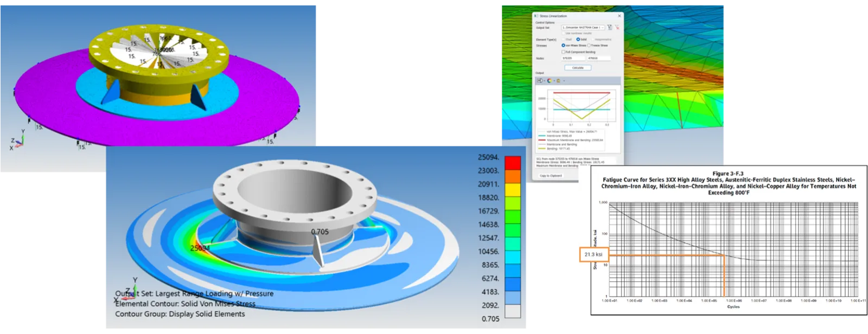
Task: Open the arrow next to the clipboard icon
Action: click(564, 81)
